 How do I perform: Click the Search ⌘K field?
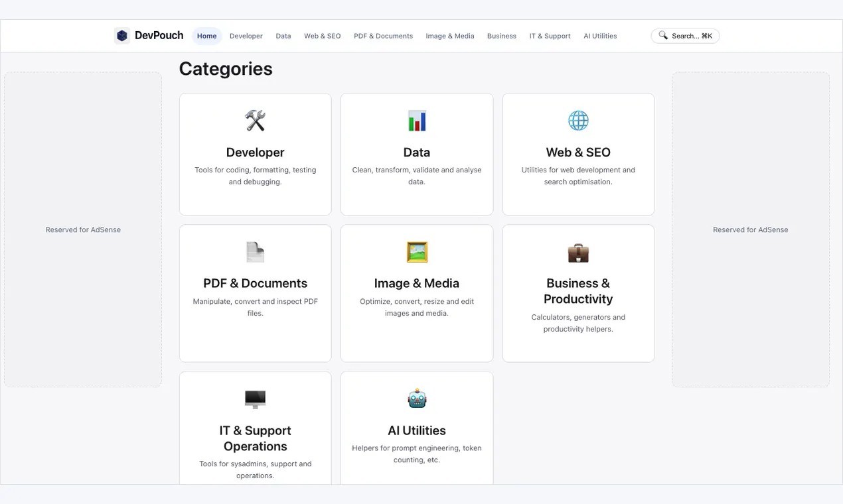[x=685, y=36]
